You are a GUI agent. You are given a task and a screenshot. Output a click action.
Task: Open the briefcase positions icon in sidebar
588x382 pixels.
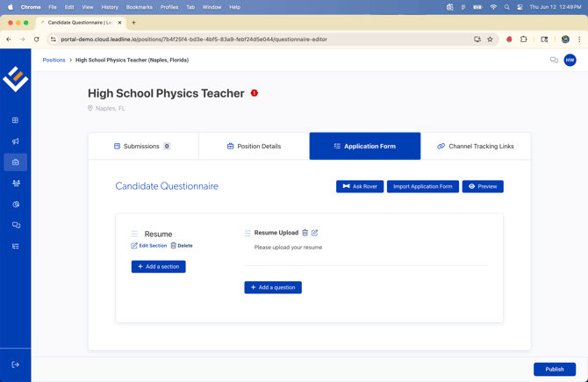15,162
